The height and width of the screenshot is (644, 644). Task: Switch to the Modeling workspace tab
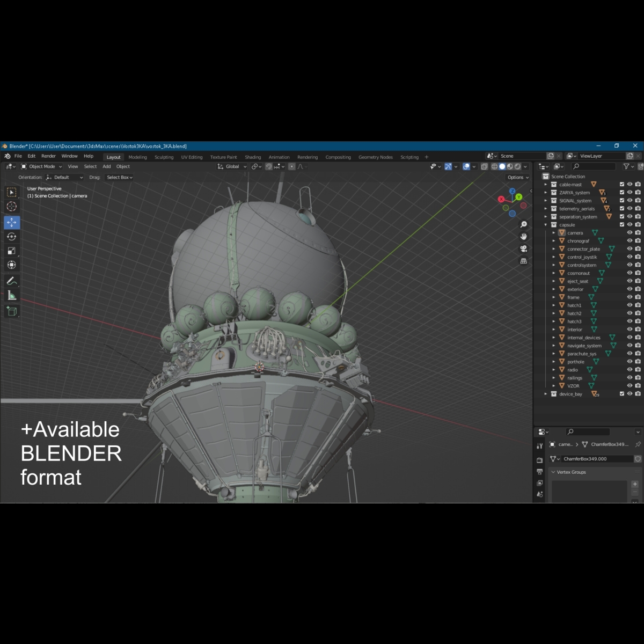pyautogui.click(x=137, y=157)
